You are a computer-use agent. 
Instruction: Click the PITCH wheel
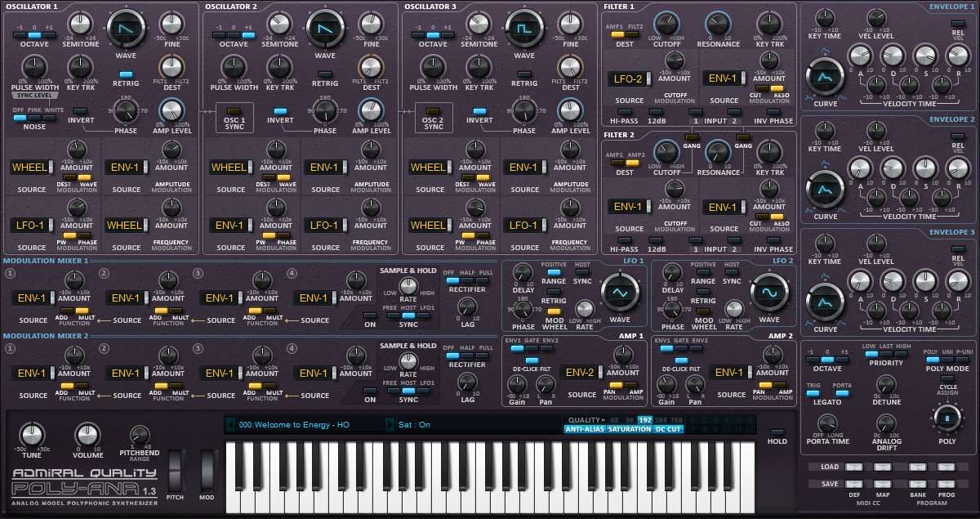[176, 471]
